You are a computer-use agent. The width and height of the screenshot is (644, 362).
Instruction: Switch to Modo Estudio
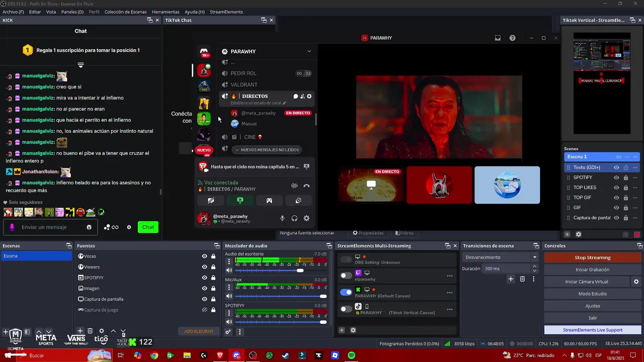(593, 294)
